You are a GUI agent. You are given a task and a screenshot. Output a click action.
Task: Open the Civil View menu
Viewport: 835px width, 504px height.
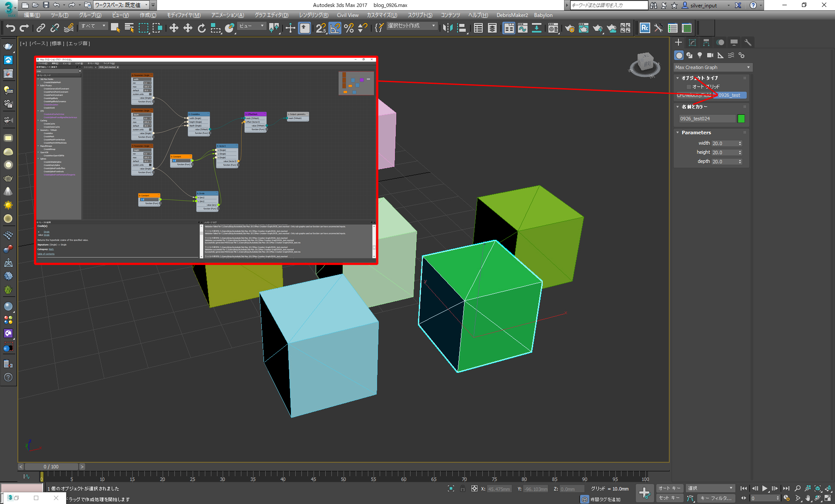point(347,15)
